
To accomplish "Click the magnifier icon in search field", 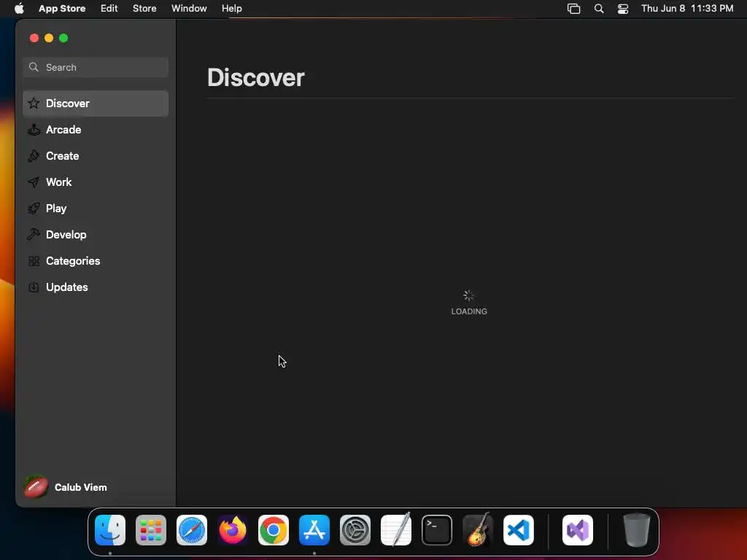I will pyautogui.click(x=34, y=67).
